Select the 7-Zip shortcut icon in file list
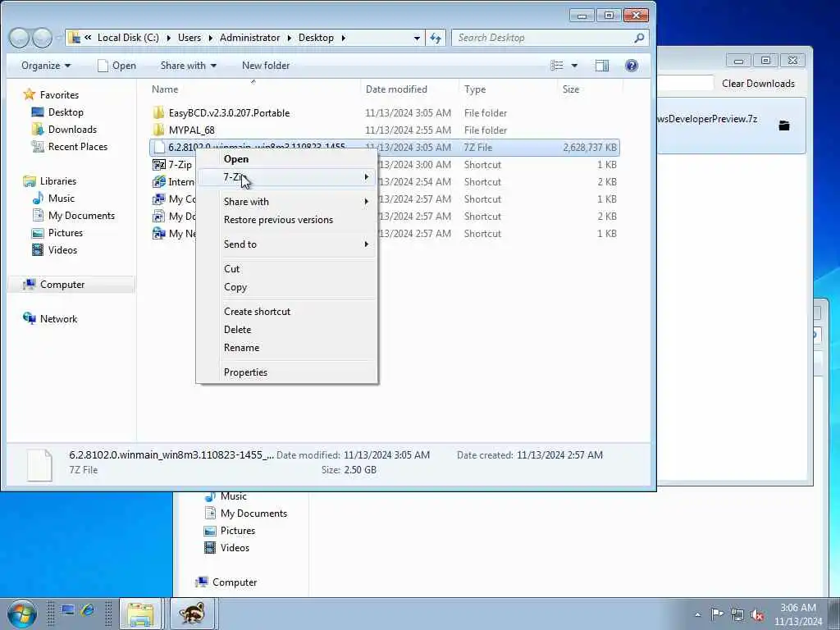The width and height of the screenshot is (840, 630). (x=158, y=164)
